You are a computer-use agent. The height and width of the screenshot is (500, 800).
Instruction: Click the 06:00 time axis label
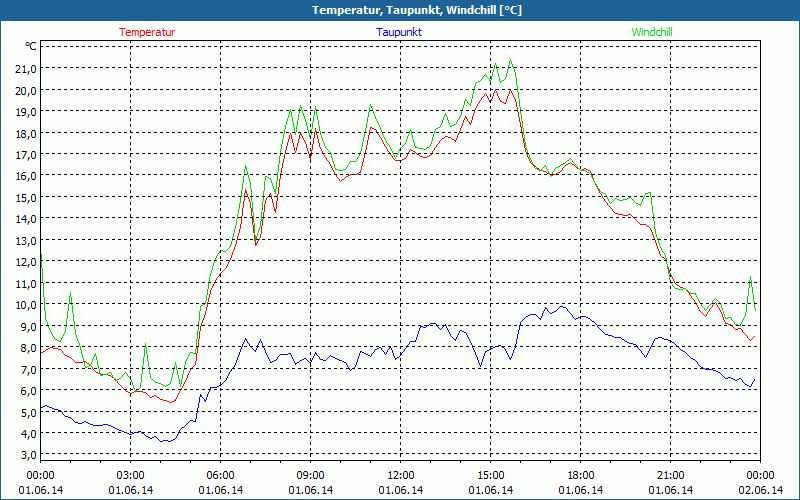(x=220, y=476)
